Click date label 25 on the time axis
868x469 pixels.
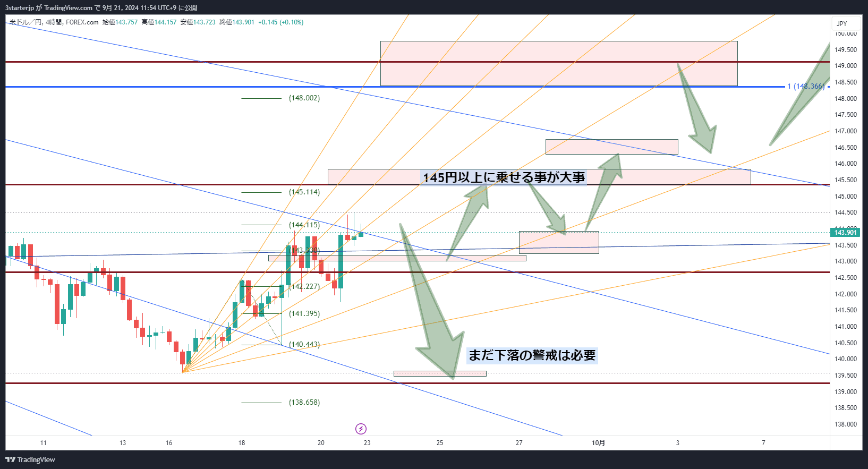[440, 443]
